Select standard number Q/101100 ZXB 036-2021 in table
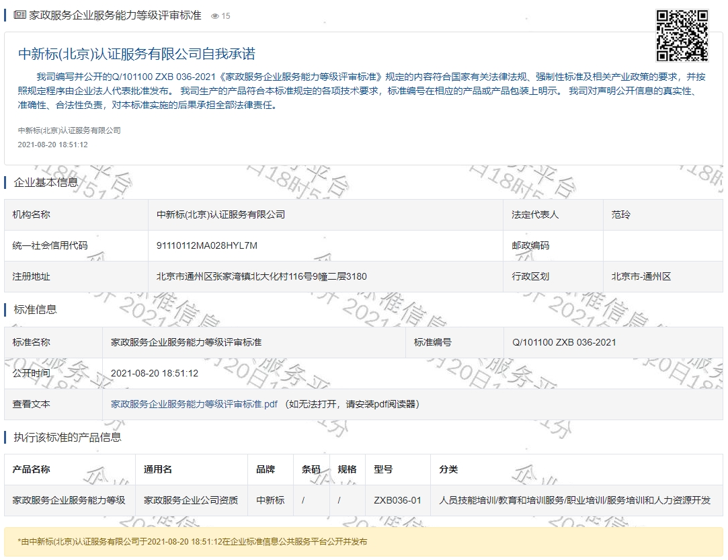Image resolution: width=728 pixels, height=560 pixels. coord(564,343)
